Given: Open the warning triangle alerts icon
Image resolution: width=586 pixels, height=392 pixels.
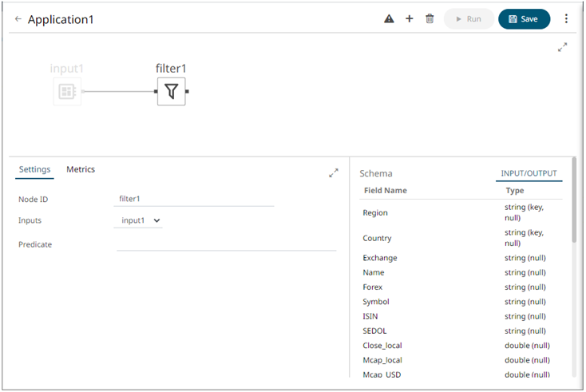Looking at the screenshot, I should coord(389,18).
